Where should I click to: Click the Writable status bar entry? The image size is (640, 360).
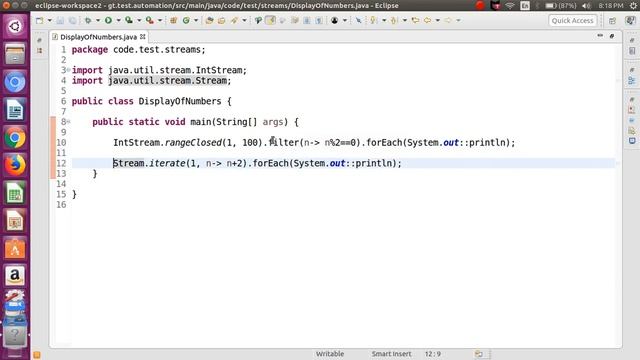330,354
